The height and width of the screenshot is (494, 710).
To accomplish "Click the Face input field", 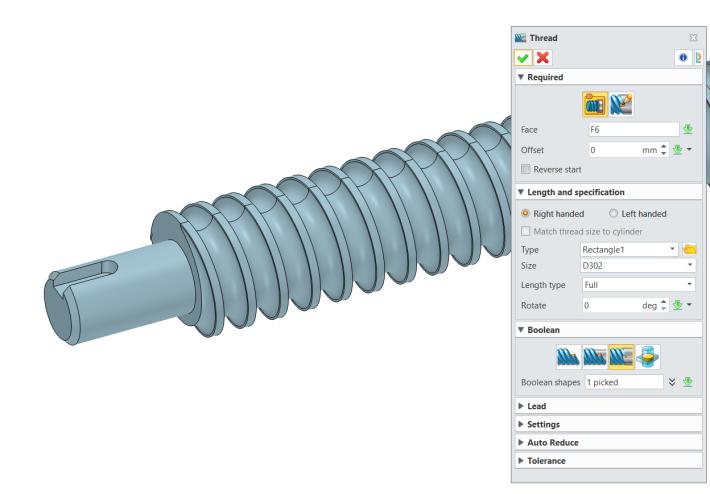I will [632, 129].
